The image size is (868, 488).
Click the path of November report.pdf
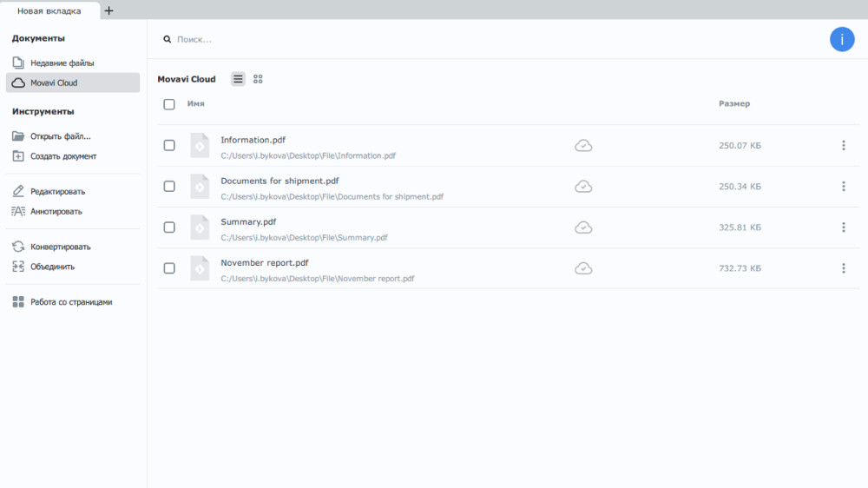point(317,279)
